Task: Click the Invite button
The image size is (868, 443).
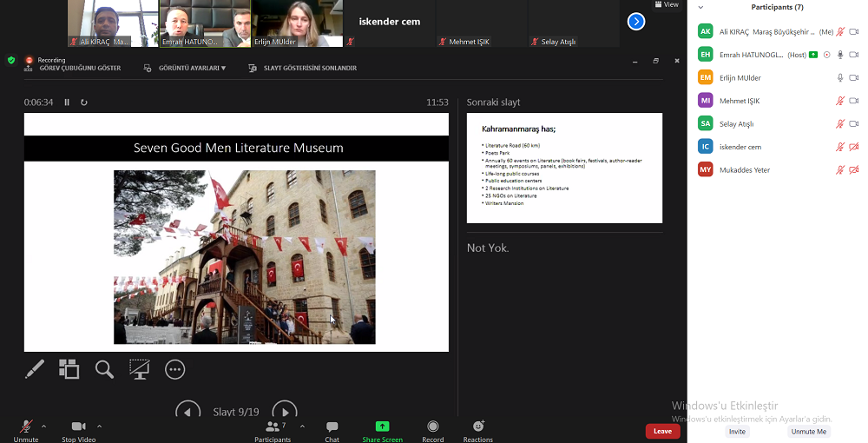Action: click(x=737, y=432)
